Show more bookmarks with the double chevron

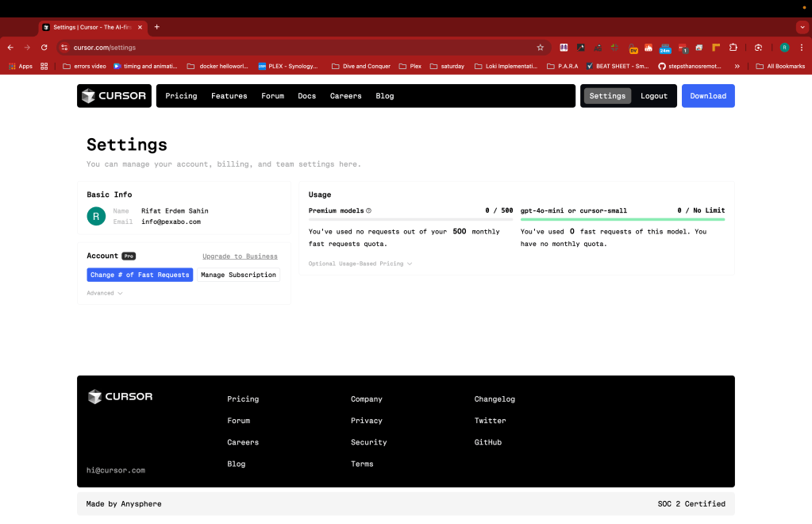coord(737,66)
